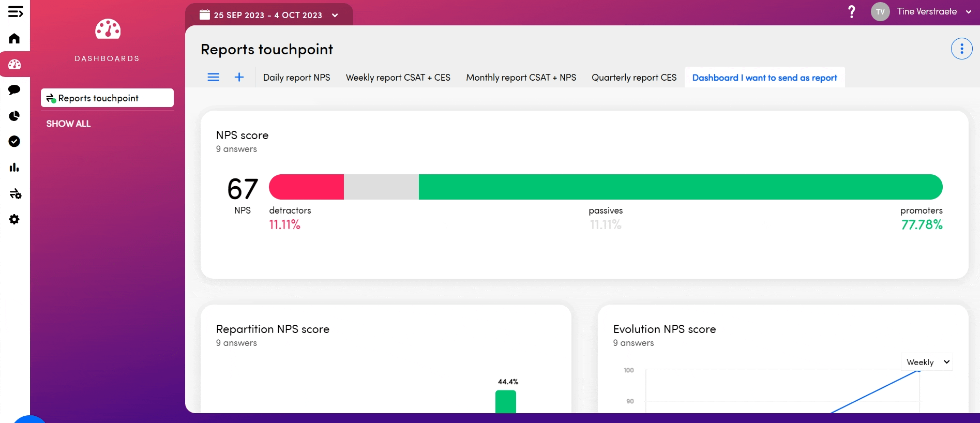Click the question mark help icon
Viewport: 980px width, 423px height.
(x=851, y=12)
